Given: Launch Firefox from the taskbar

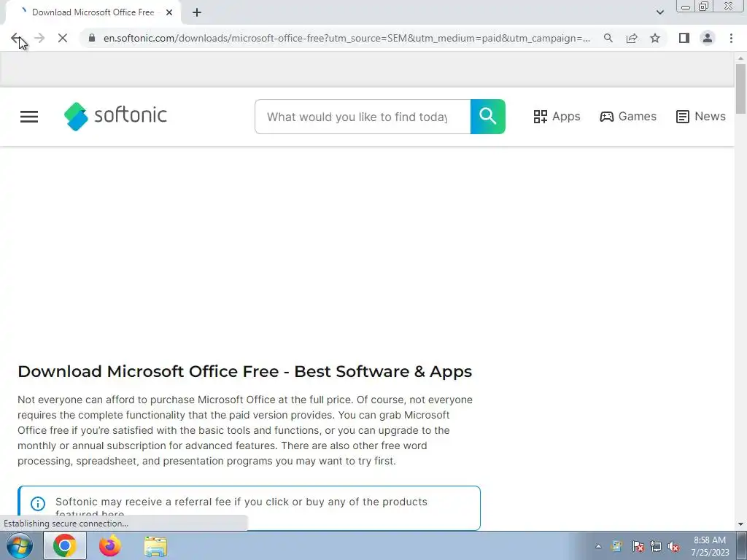Looking at the screenshot, I should (x=109, y=545).
